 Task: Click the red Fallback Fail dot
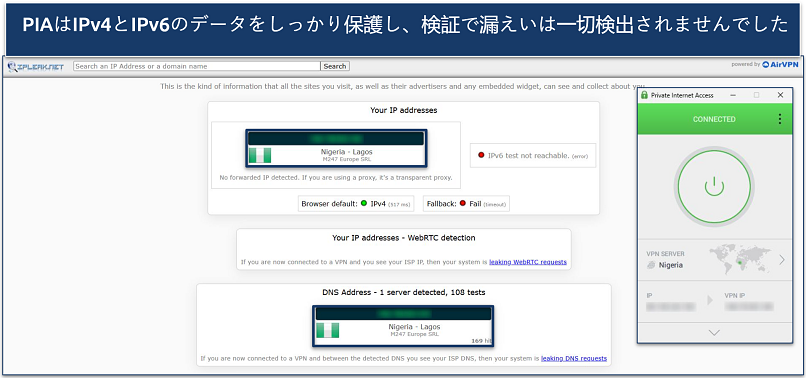463,204
